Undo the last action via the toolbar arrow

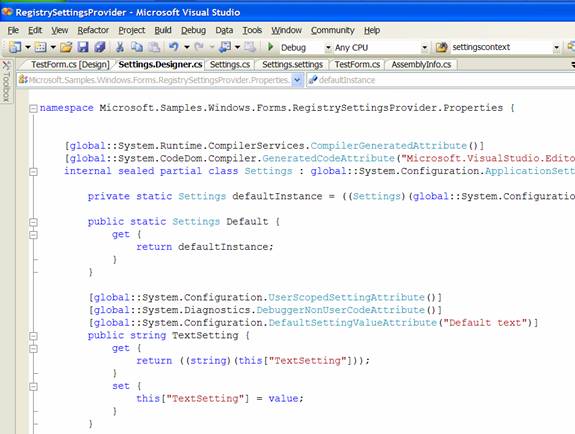point(173,47)
